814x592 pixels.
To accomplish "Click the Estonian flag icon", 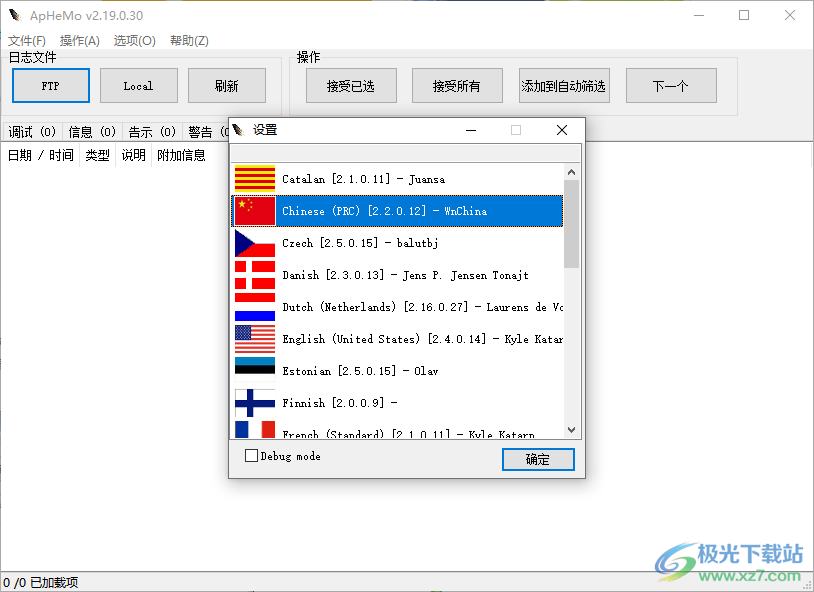I will [x=255, y=371].
